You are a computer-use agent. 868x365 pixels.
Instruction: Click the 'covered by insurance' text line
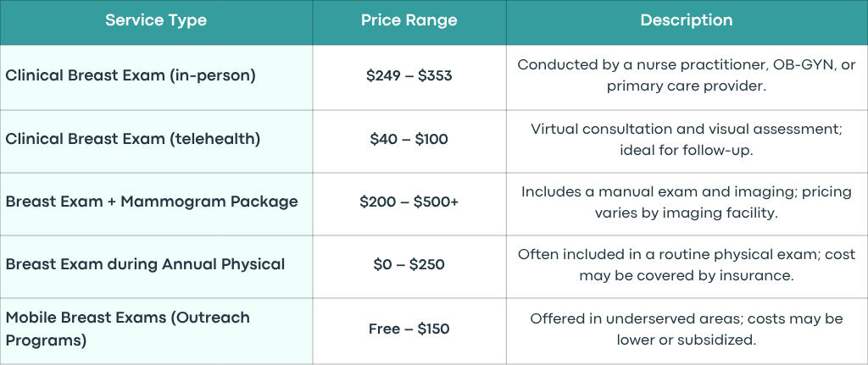[687, 275]
